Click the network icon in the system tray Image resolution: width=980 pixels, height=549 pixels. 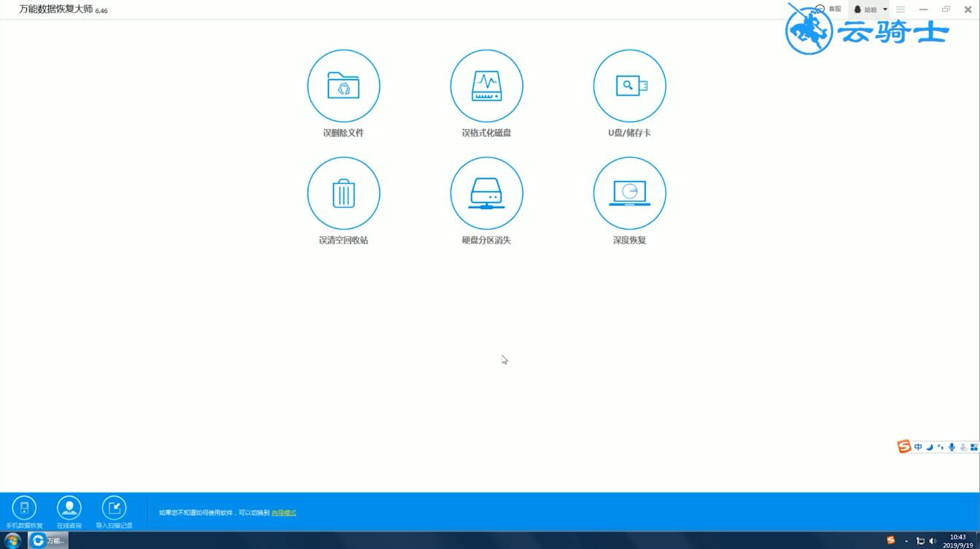[920, 541]
